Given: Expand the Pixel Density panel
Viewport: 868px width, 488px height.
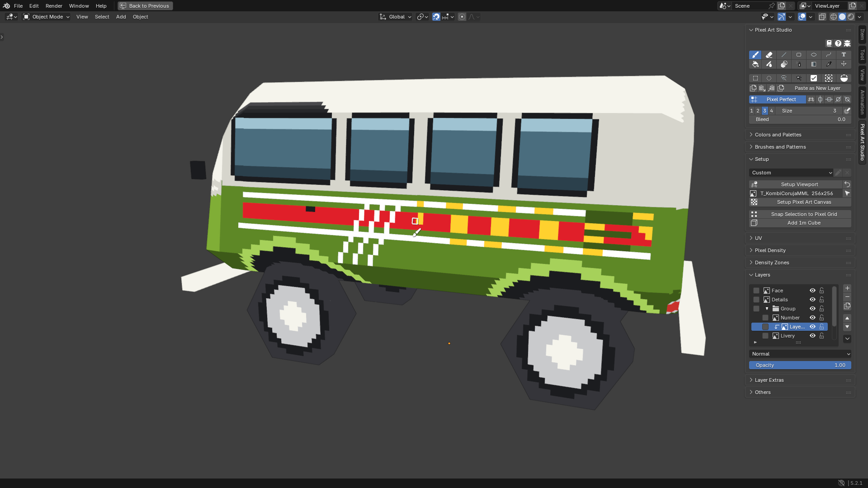Looking at the screenshot, I should click(x=800, y=250).
